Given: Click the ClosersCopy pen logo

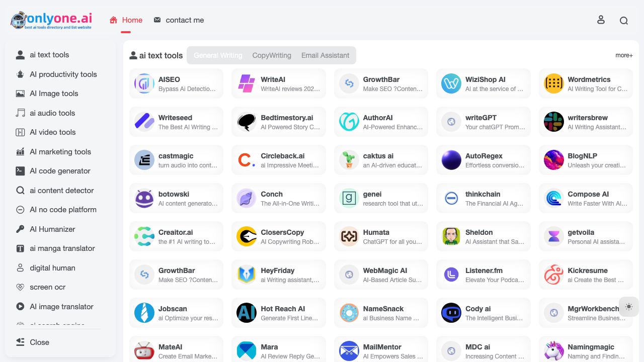Looking at the screenshot, I should point(247,236).
